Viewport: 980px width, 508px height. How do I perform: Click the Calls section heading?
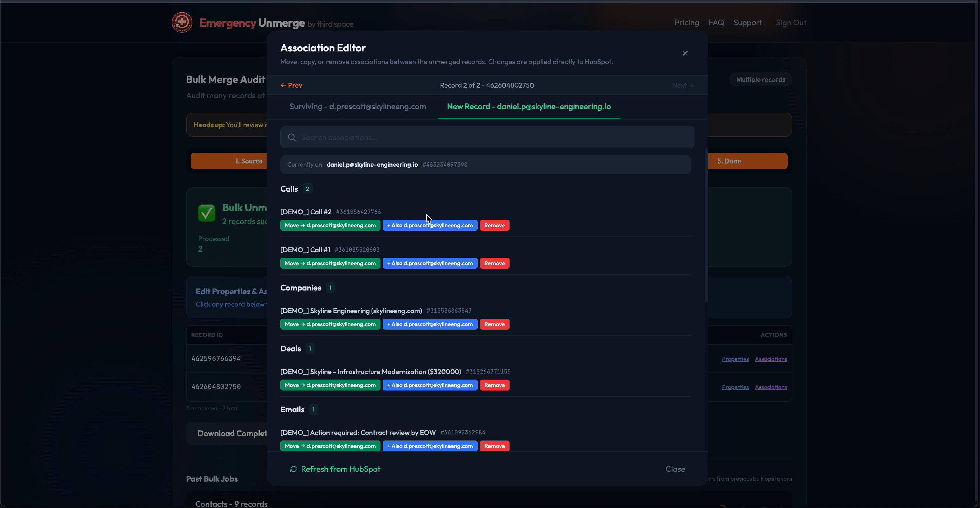click(289, 189)
